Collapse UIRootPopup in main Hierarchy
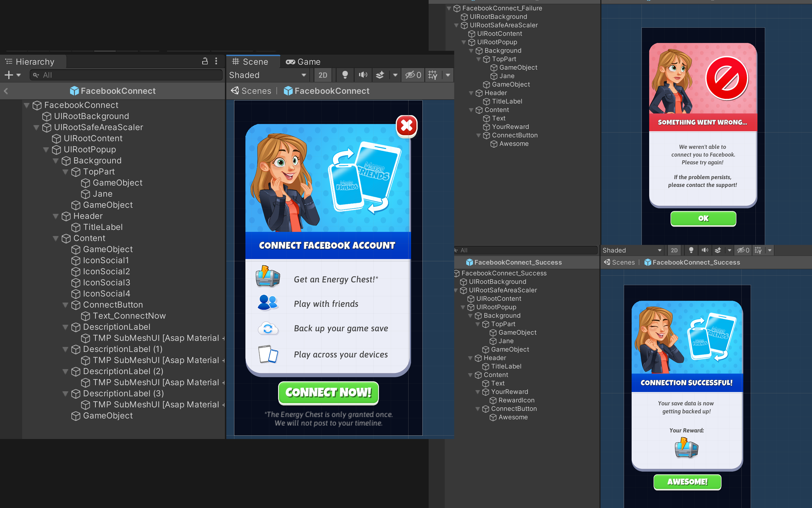Screen dimensions: 812x508 coord(46,149)
